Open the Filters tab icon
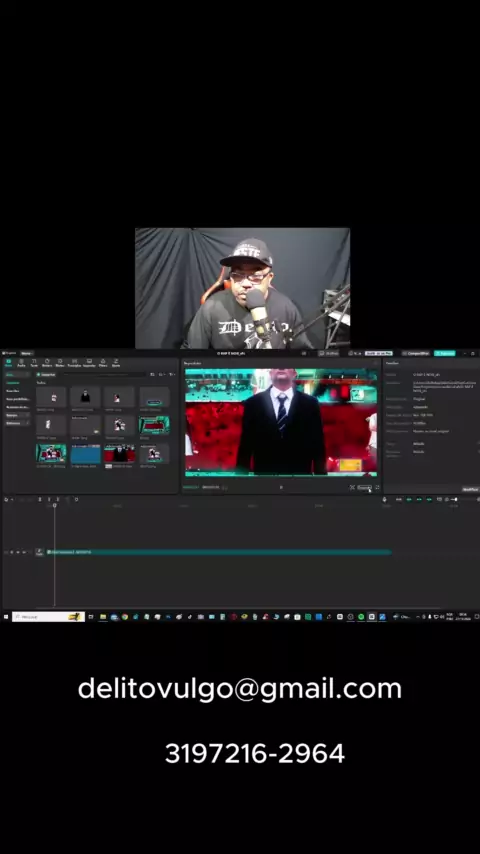The image size is (480, 854). coord(103,363)
